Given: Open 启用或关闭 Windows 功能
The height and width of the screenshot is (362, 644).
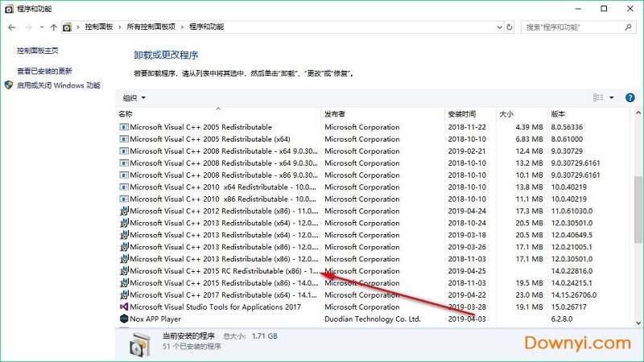Looking at the screenshot, I should [x=59, y=85].
